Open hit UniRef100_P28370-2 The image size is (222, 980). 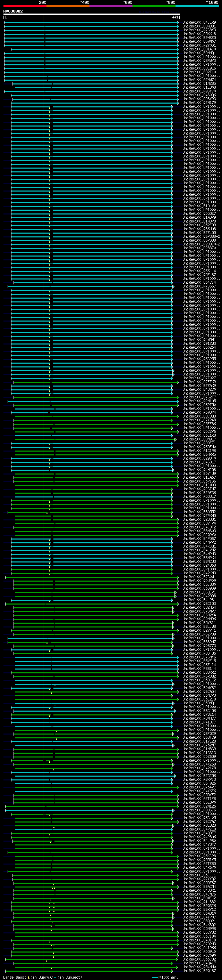[x=201, y=244]
